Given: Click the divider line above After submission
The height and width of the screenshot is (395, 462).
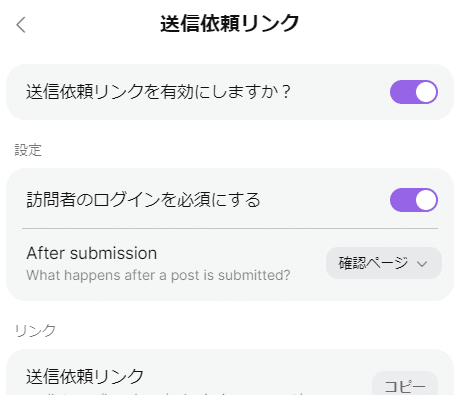Looking at the screenshot, I should pos(230,229).
